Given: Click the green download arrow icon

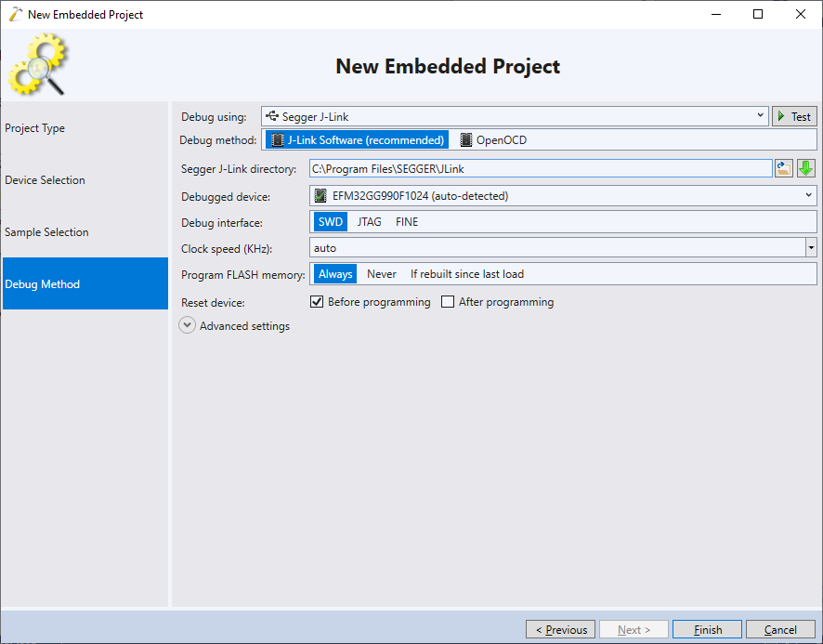Looking at the screenshot, I should point(805,168).
